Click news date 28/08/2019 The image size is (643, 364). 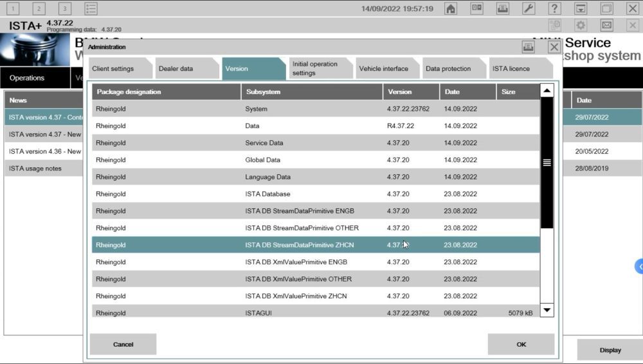click(x=592, y=168)
